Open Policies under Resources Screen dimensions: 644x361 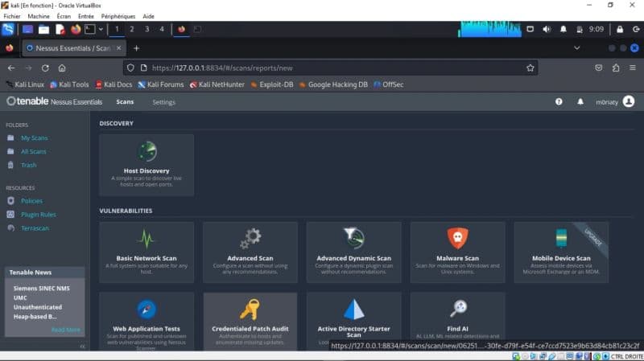tap(31, 201)
